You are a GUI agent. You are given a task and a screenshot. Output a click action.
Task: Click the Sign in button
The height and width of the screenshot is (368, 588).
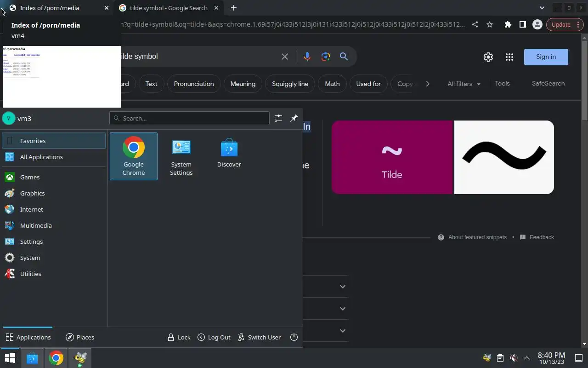coord(546,57)
